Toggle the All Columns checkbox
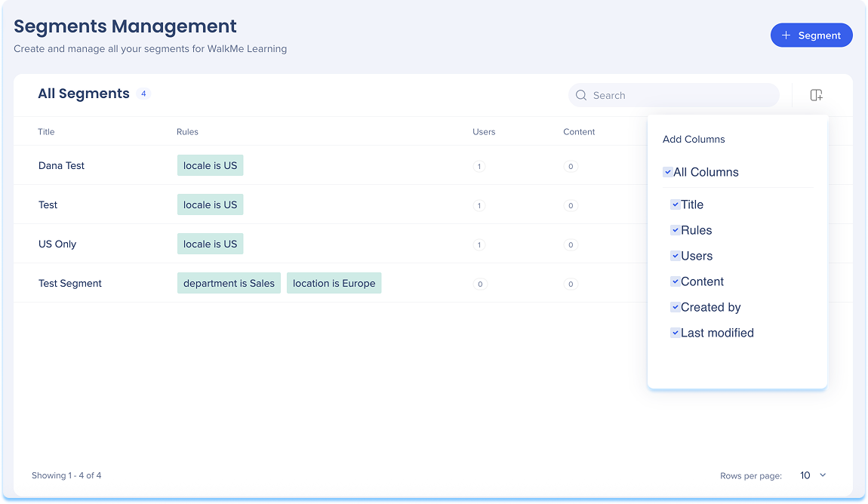 tap(668, 172)
